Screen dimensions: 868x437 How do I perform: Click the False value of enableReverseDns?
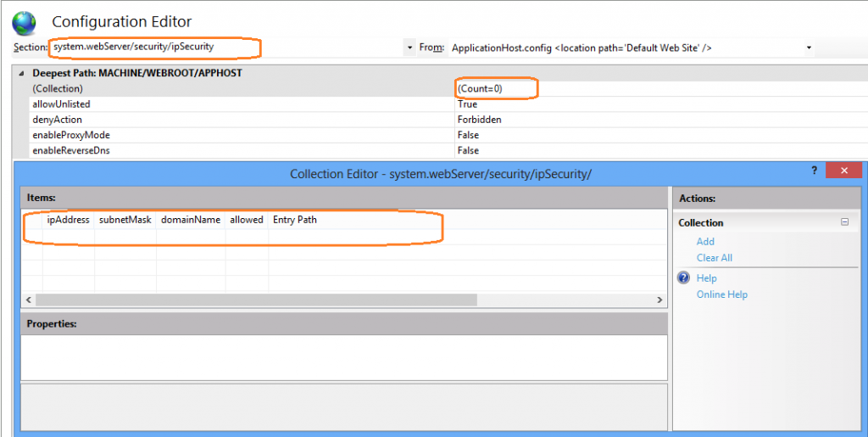coord(468,151)
